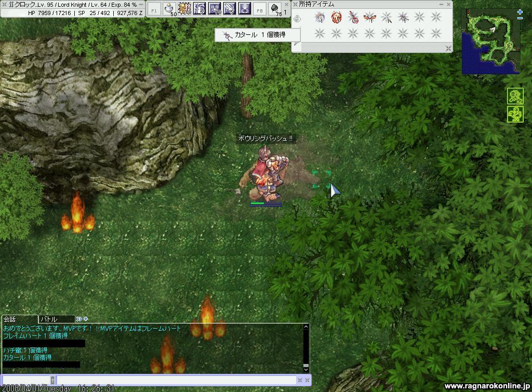Click the MVP congratulation chat line
Viewport: 532px width, 392px height.
coord(92,328)
